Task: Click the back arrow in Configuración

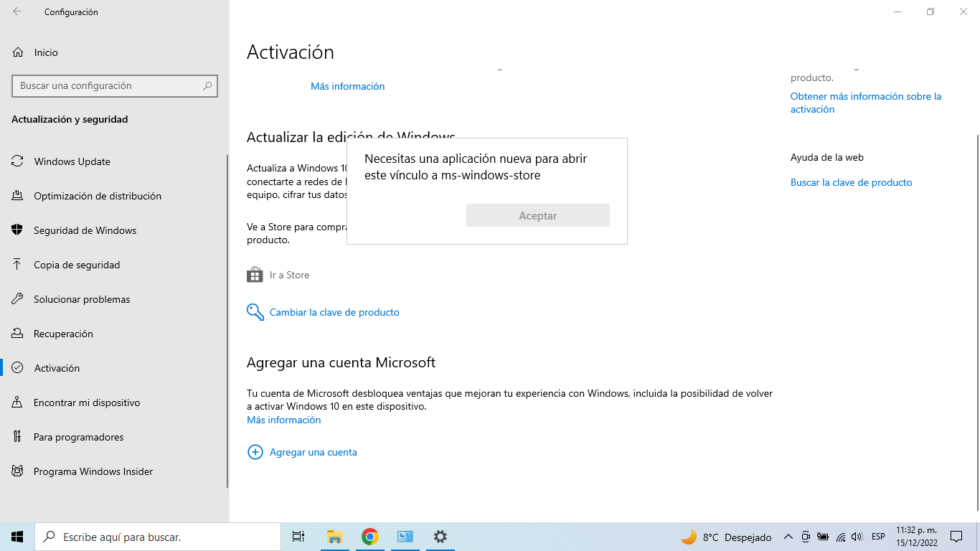Action: 17,11
